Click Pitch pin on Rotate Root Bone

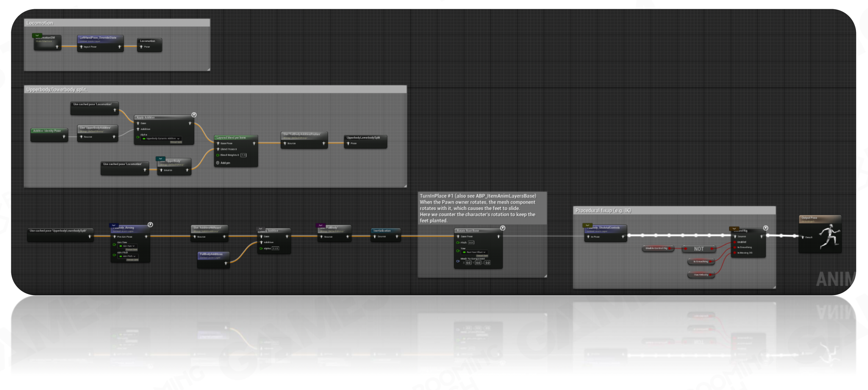coord(458,243)
